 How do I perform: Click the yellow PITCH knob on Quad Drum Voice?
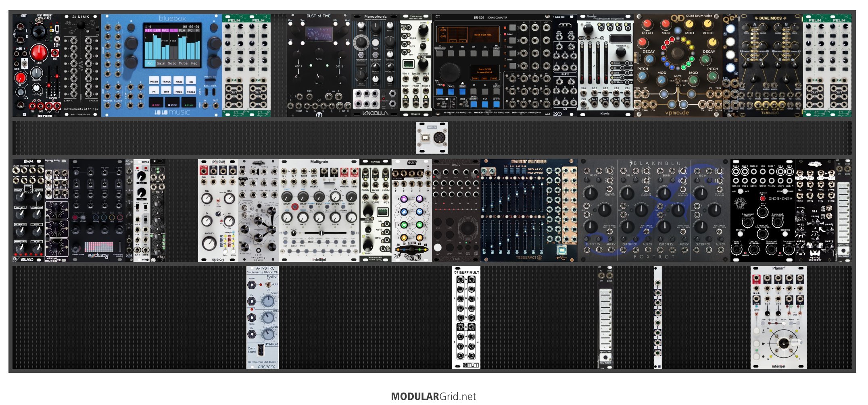point(708,25)
